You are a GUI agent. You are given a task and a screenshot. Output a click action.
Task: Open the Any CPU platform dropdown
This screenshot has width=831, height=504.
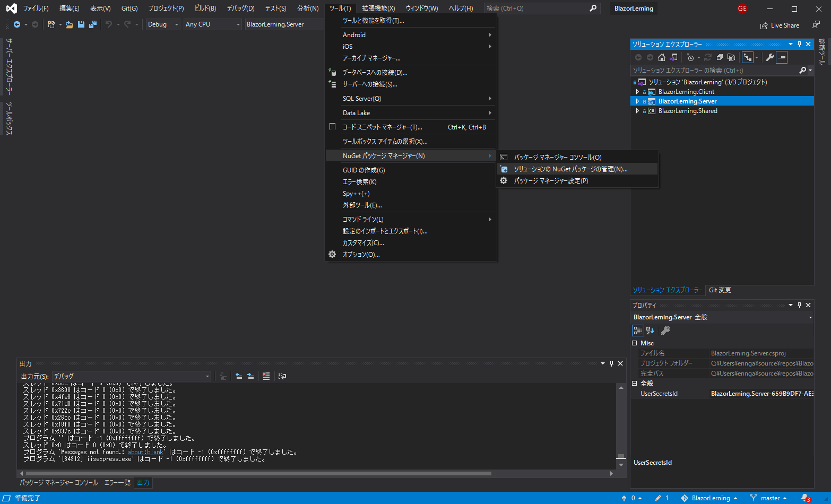coord(212,24)
